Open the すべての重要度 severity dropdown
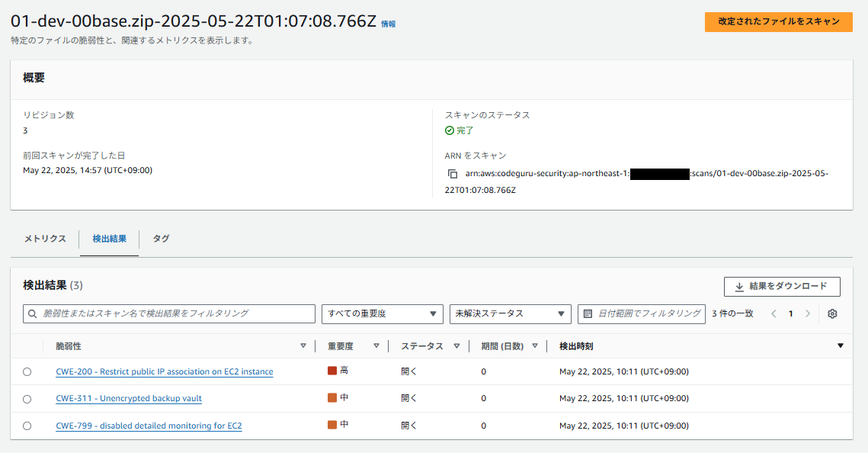This screenshot has width=868, height=453. pyautogui.click(x=383, y=314)
